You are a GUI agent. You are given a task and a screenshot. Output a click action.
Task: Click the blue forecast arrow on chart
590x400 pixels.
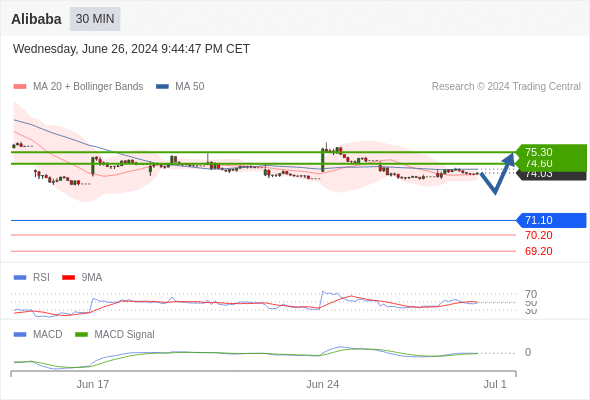[498, 173]
